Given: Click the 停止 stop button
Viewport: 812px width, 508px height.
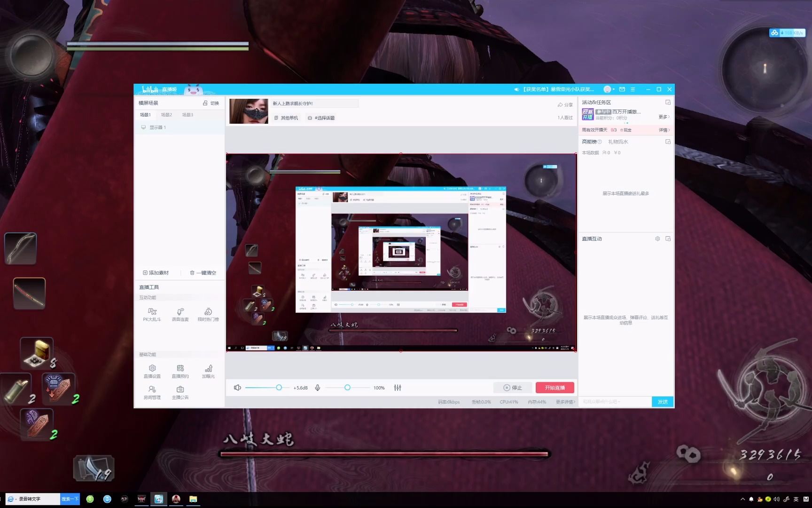Looking at the screenshot, I should [x=513, y=388].
